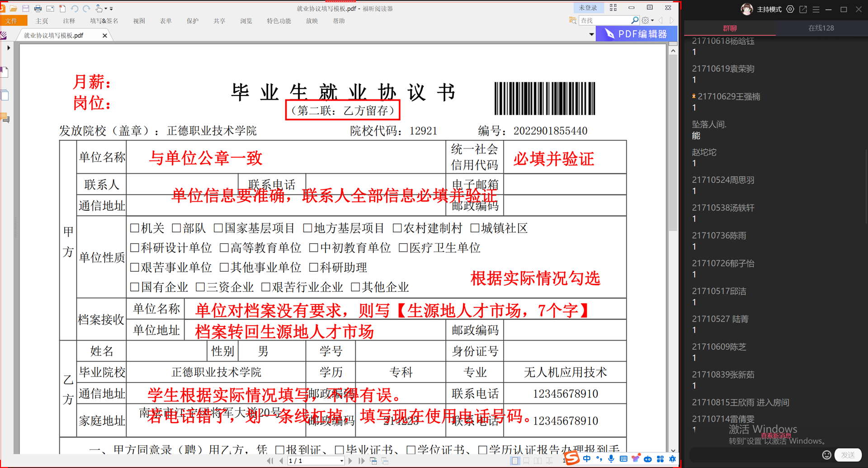Open the page number dropdown

click(x=341, y=461)
